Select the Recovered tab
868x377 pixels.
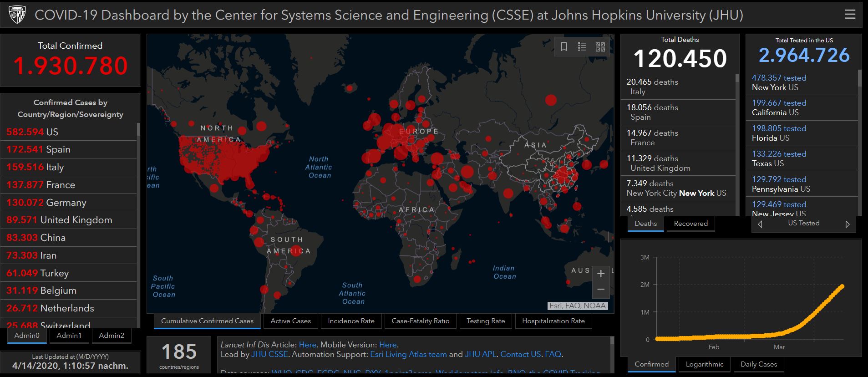tap(690, 224)
